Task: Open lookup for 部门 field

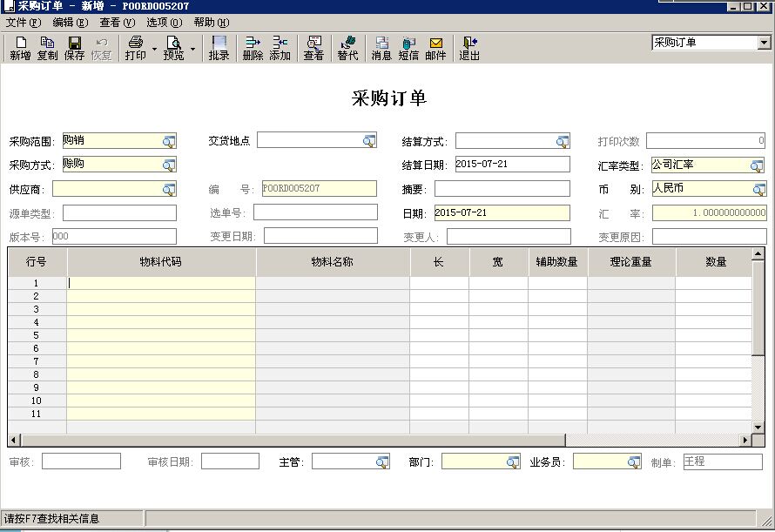Action: pyautogui.click(x=513, y=461)
